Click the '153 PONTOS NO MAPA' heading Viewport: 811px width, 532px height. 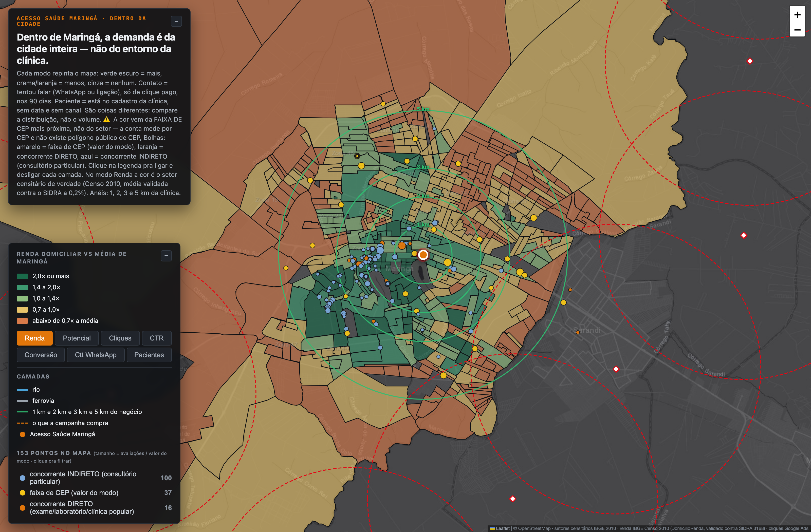coord(54,453)
